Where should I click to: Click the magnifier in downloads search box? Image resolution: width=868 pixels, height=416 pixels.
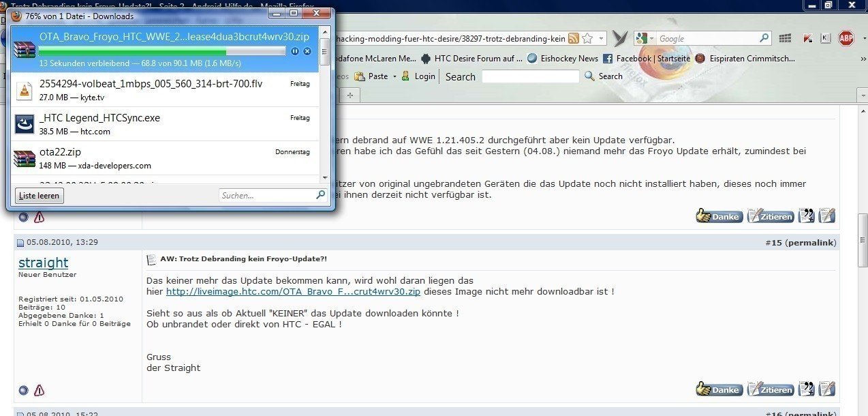click(321, 195)
